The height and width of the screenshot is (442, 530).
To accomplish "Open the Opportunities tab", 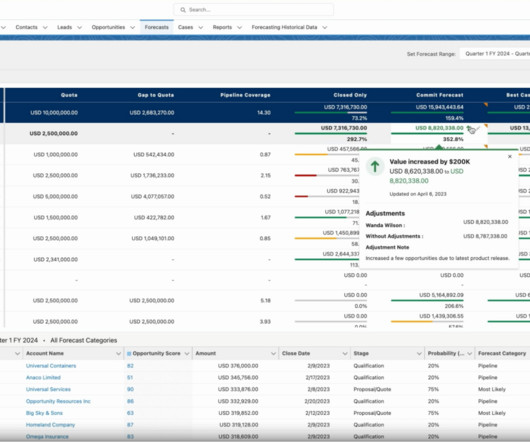I will [108, 27].
